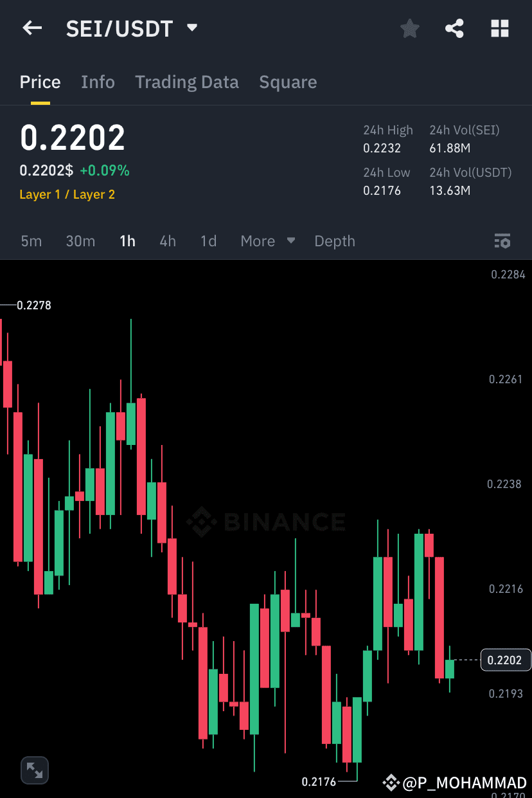This screenshot has width=532, height=798.
Task: Switch to the Trading Data tab
Action: (x=187, y=82)
